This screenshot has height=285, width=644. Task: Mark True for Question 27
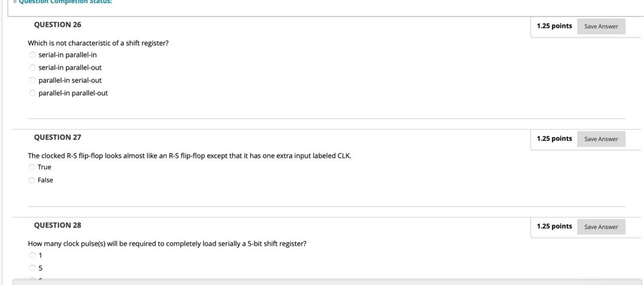click(x=32, y=167)
